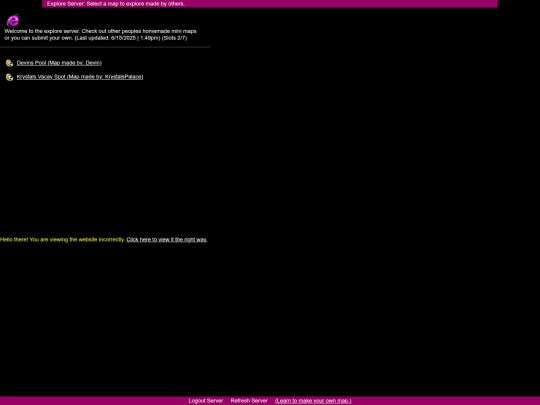Click "viewing the website incorrectly" yellow text

[87, 239]
